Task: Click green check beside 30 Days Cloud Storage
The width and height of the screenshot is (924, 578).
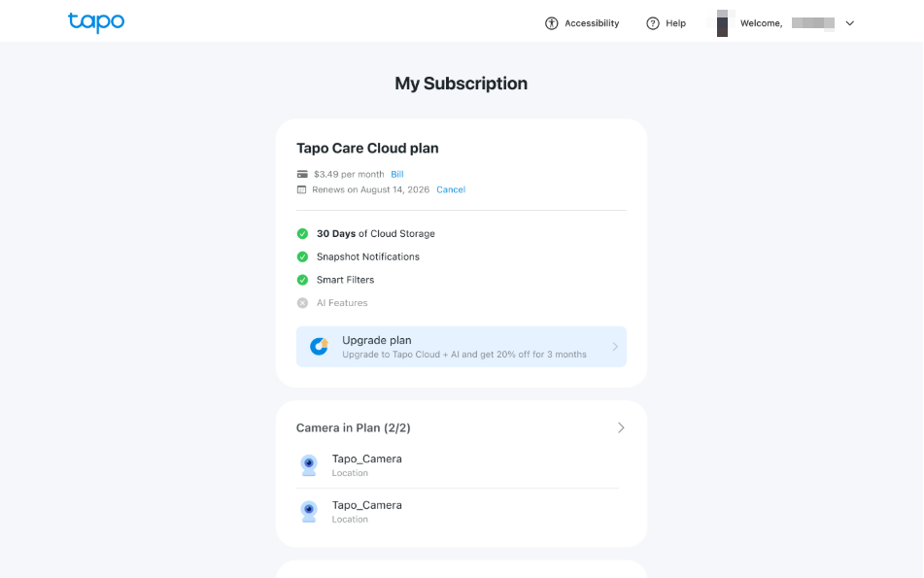Action: (x=302, y=234)
